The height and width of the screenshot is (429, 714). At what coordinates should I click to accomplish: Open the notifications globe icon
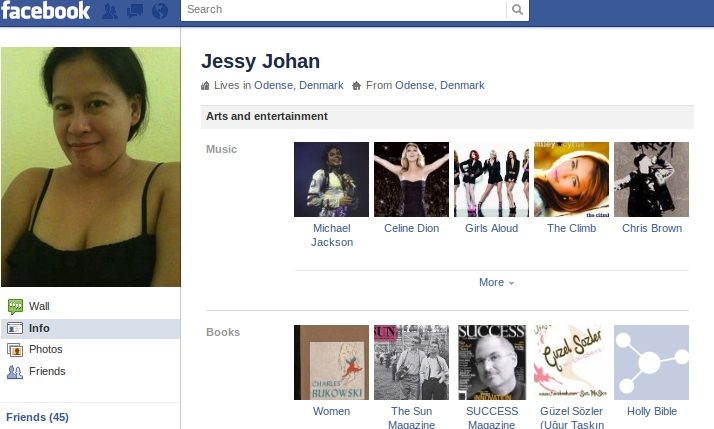[x=160, y=11]
